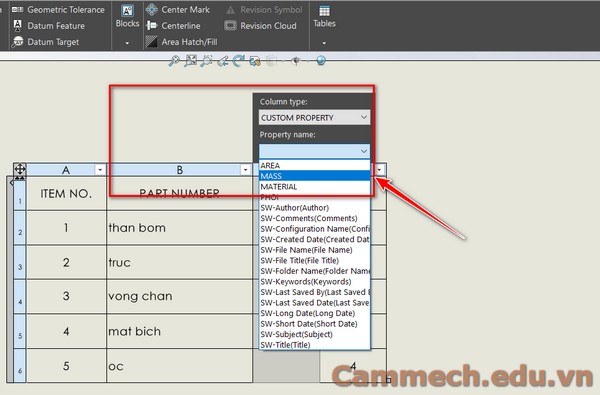Select the Datum Target tool
This screenshot has height=395, width=600.
[45, 42]
